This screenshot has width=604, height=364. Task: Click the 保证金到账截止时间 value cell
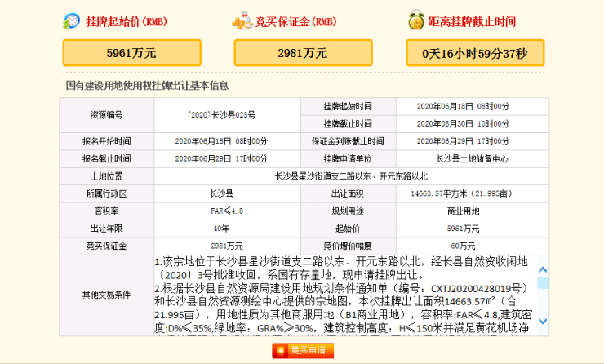point(473,141)
